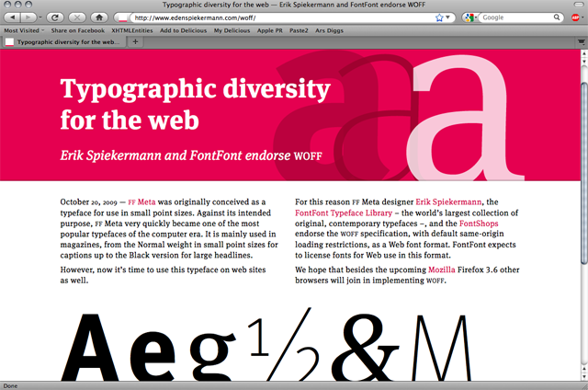Click the XHTMLEntities bookmark
This screenshot has width=588, height=390.
[x=132, y=30]
